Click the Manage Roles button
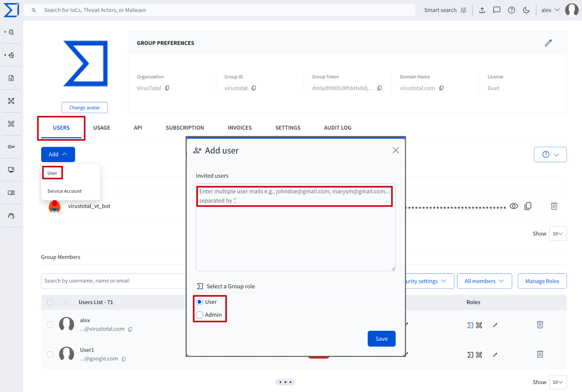The width and height of the screenshot is (582, 392). click(542, 281)
